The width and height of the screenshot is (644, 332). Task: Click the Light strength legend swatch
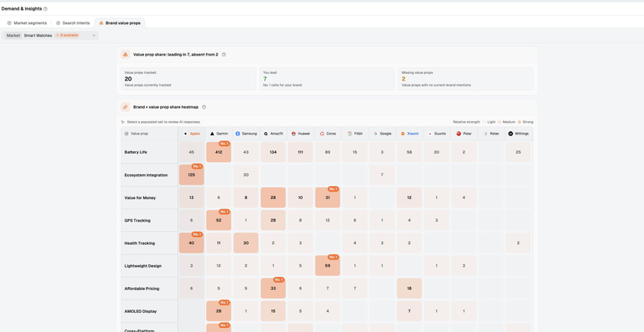tap(484, 122)
